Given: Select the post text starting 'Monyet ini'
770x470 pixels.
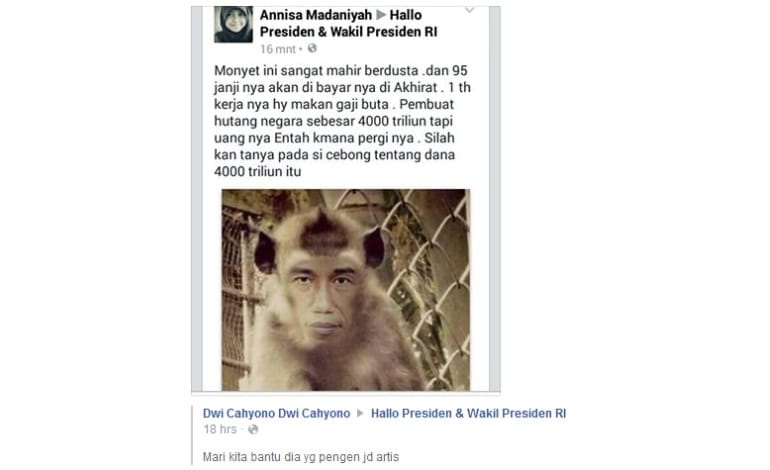Looking at the screenshot, I should [342, 121].
